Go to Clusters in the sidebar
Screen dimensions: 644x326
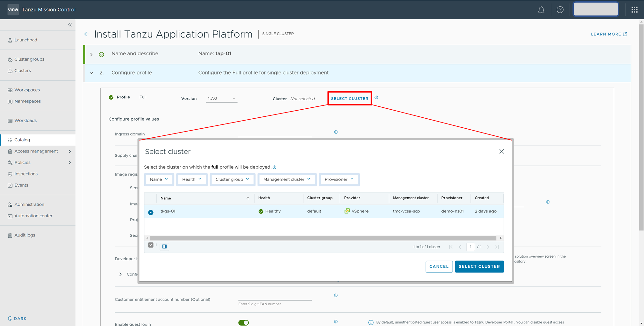click(23, 71)
